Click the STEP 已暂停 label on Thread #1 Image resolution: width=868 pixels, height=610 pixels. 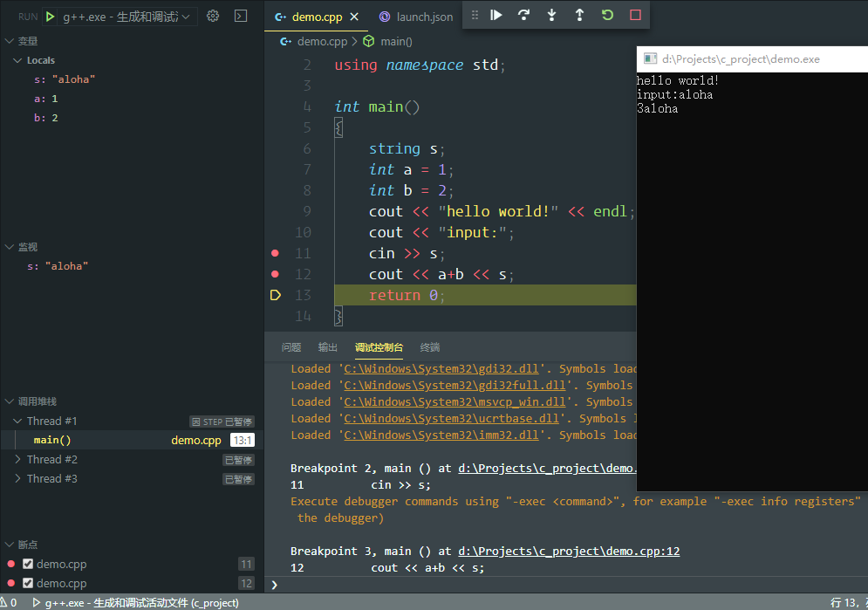[222, 422]
